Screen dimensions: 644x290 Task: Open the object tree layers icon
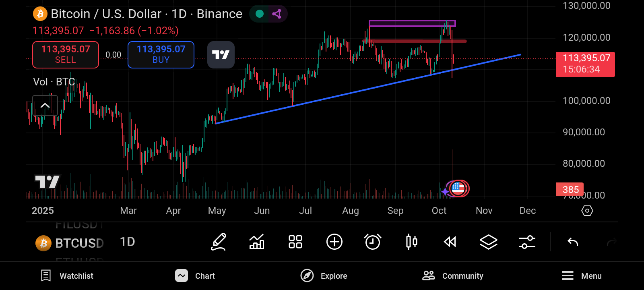coord(488,242)
